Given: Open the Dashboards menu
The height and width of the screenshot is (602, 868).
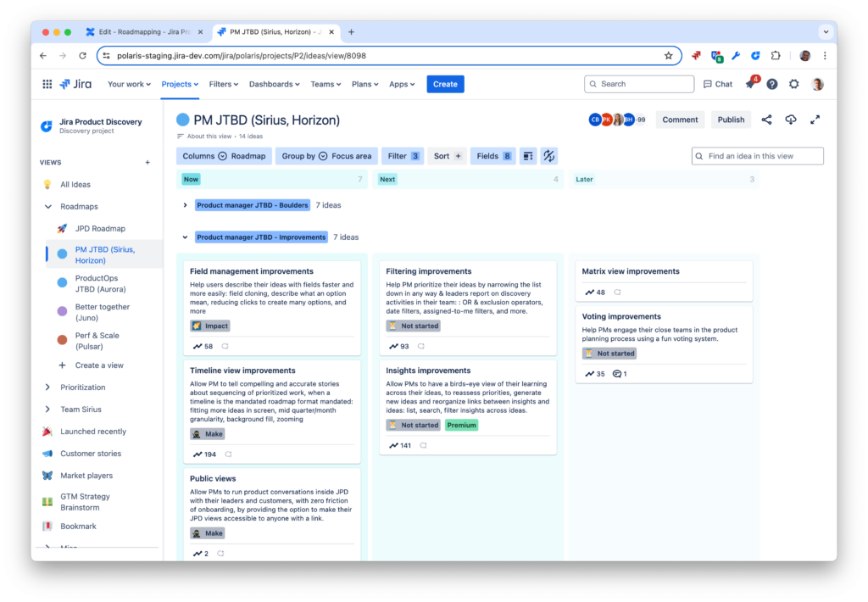Looking at the screenshot, I should pos(274,84).
